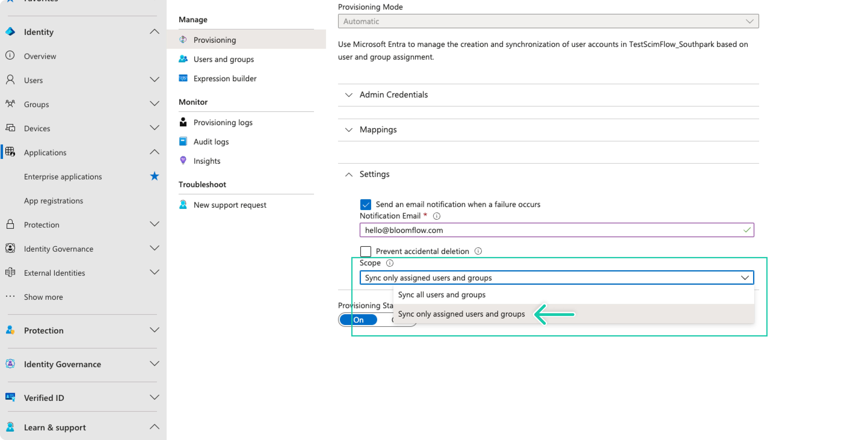The height and width of the screenshot is (440, 868).
Task: Click the Overview info icon
Action: tap(10, 55)
